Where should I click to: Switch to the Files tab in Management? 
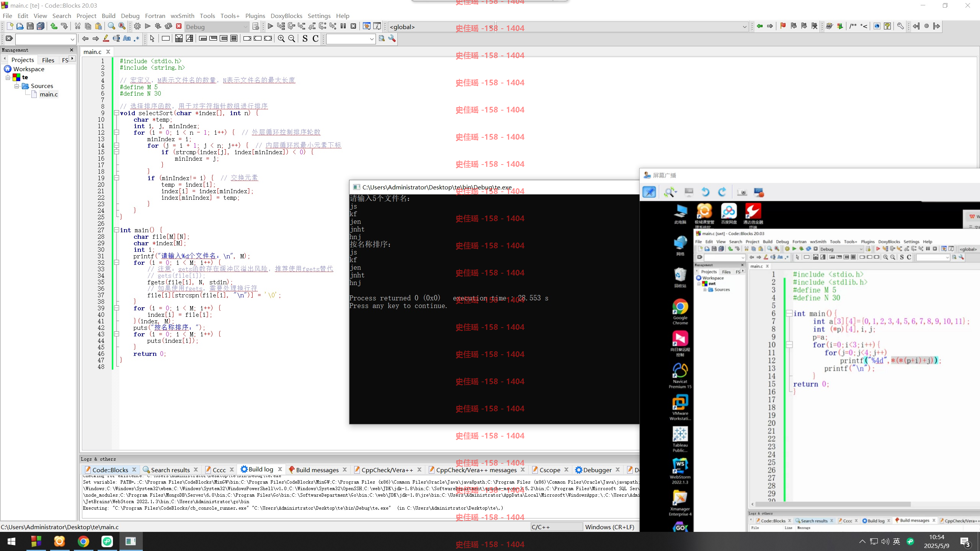[48, 60]
